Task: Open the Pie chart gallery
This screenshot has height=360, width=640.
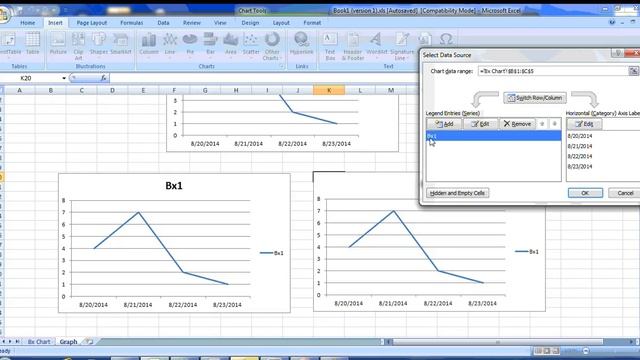Action: point(190,46)
